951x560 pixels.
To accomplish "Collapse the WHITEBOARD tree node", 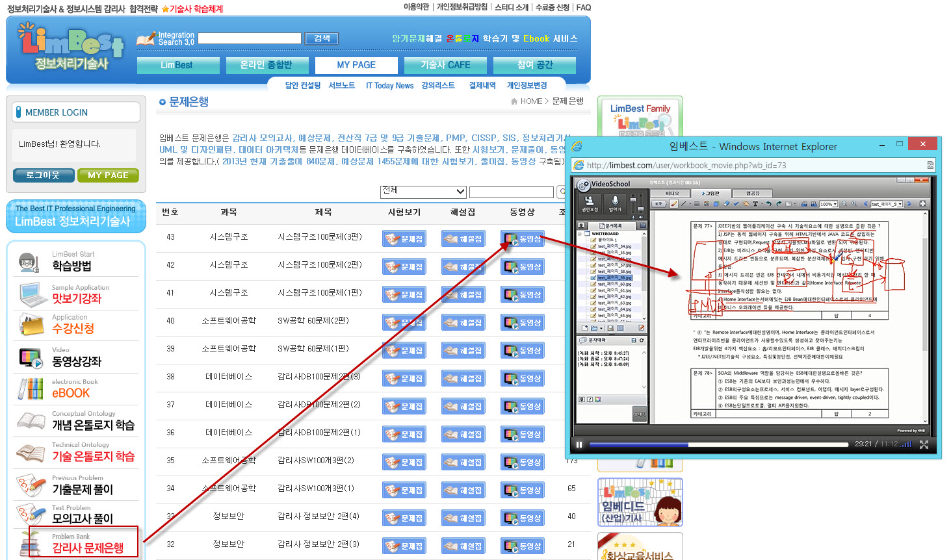I will (x=580, y=234).
